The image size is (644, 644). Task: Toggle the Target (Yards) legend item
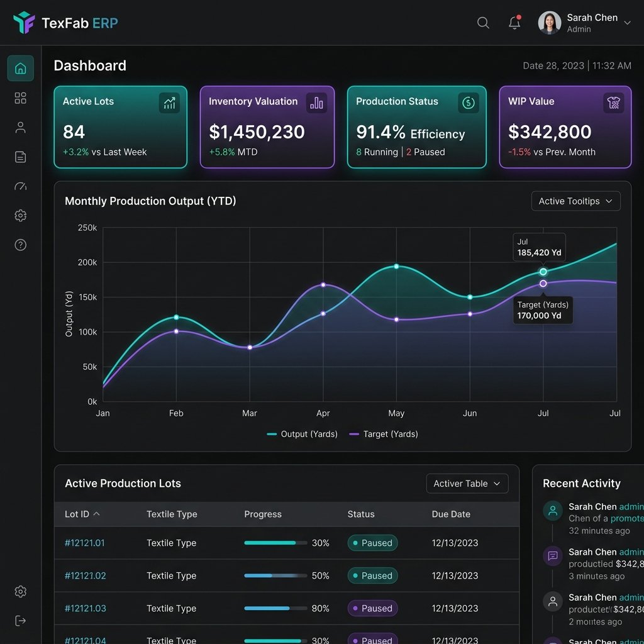click(x=384, y=434)
